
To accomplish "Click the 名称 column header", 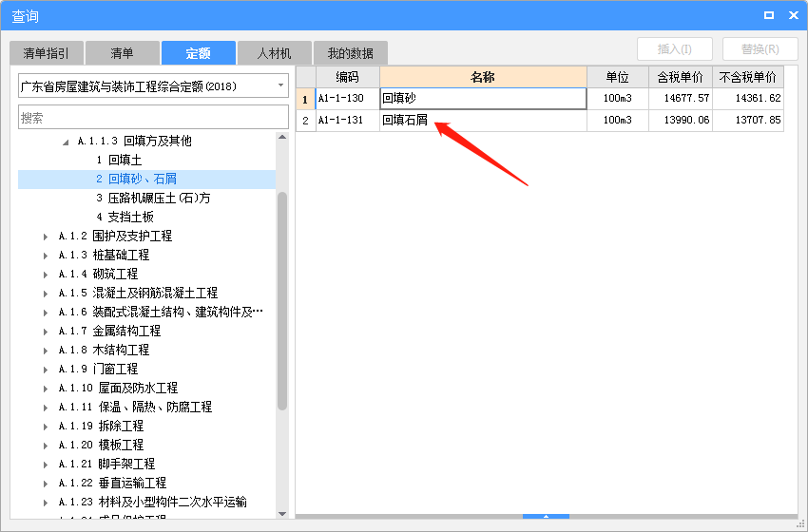I will click(x=483, y=77).
